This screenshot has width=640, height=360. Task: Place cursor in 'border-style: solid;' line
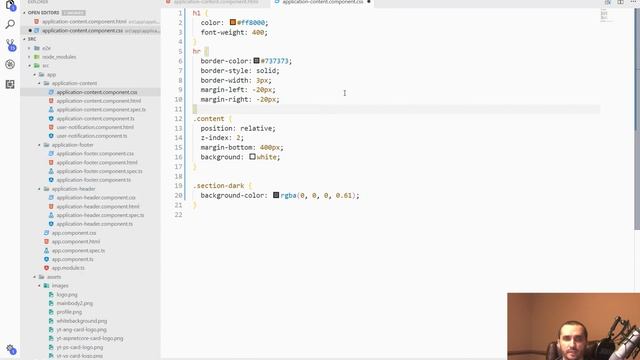[240, 71]
